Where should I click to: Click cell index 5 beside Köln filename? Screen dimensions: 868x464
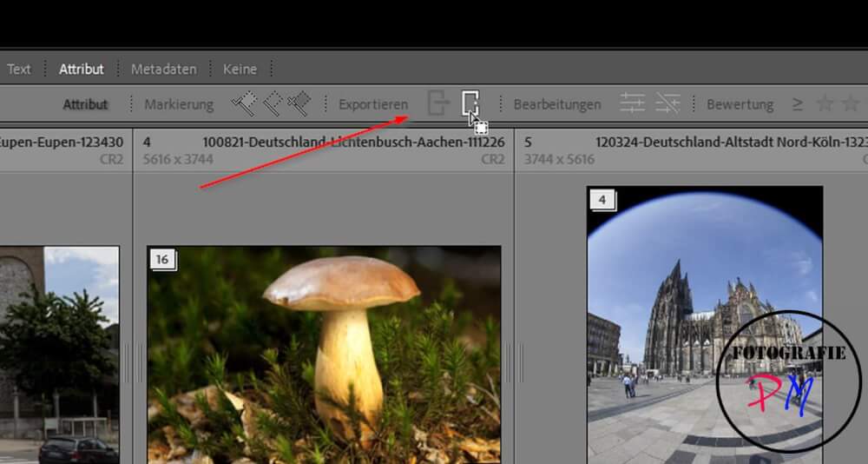[x=528, y=143]
